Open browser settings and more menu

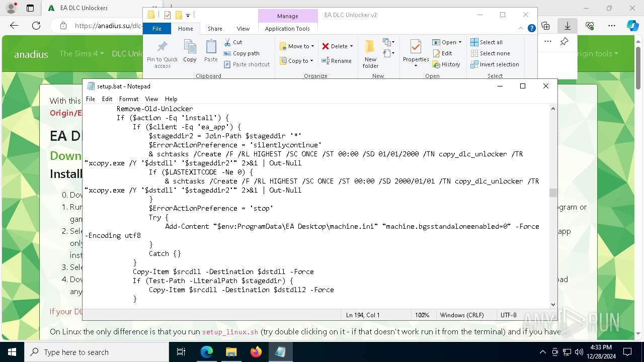click(x=611, y=26)
